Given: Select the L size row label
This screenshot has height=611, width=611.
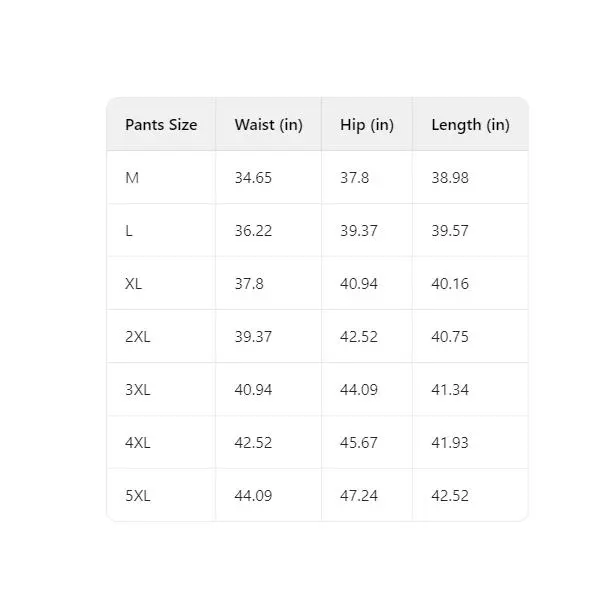Looking at the screenshot, I should (x=129, y=231).
